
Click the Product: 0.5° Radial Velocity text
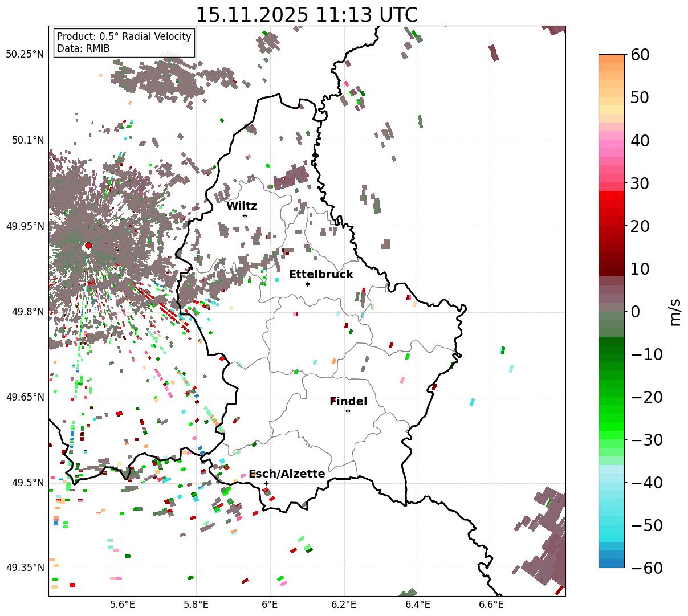pos(124,36)
